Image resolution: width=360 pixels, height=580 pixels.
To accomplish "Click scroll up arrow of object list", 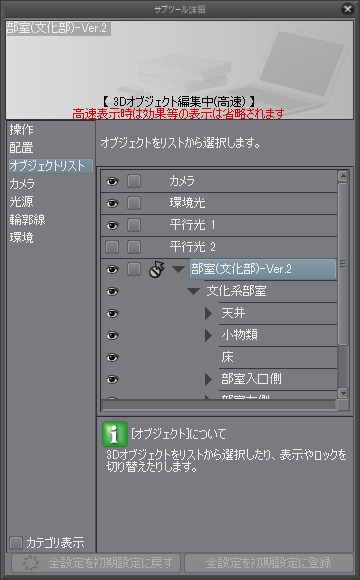I will click(x=343, y=176).
